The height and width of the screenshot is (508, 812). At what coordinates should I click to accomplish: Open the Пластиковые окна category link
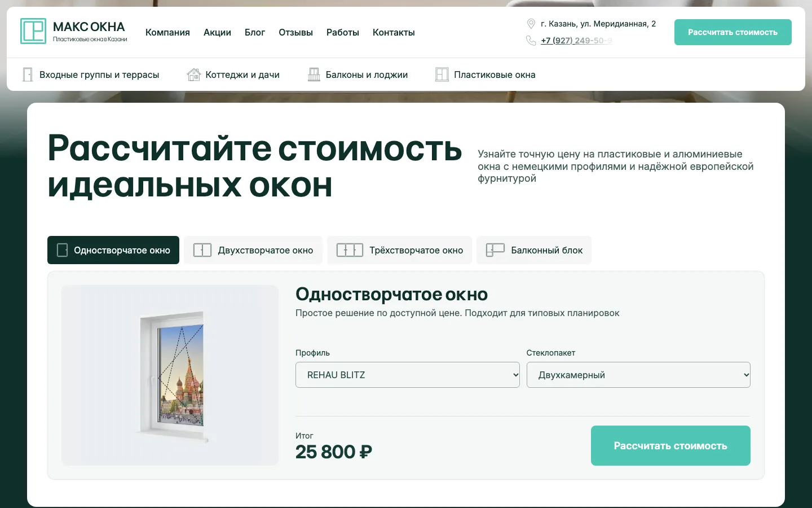(495, 75)
